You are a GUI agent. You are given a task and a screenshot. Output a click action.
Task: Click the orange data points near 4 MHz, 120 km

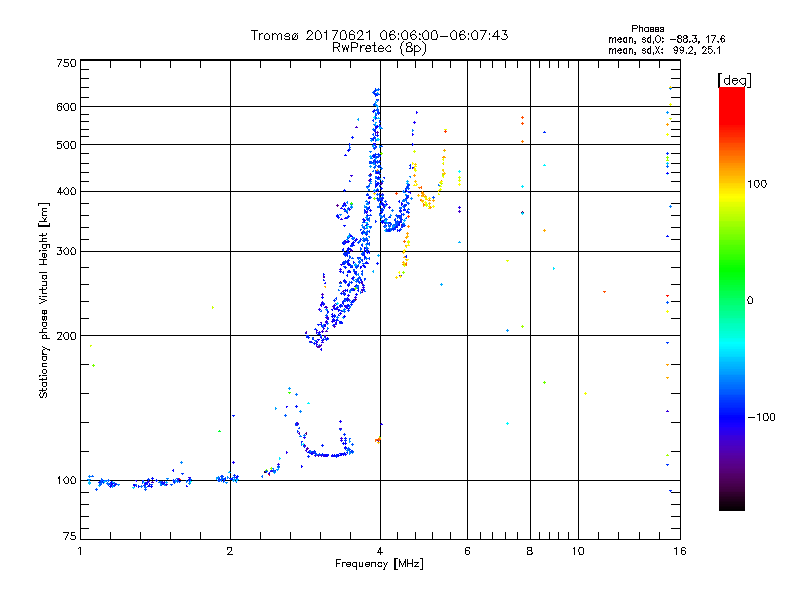pyautogui.click(x=378, y=440)
